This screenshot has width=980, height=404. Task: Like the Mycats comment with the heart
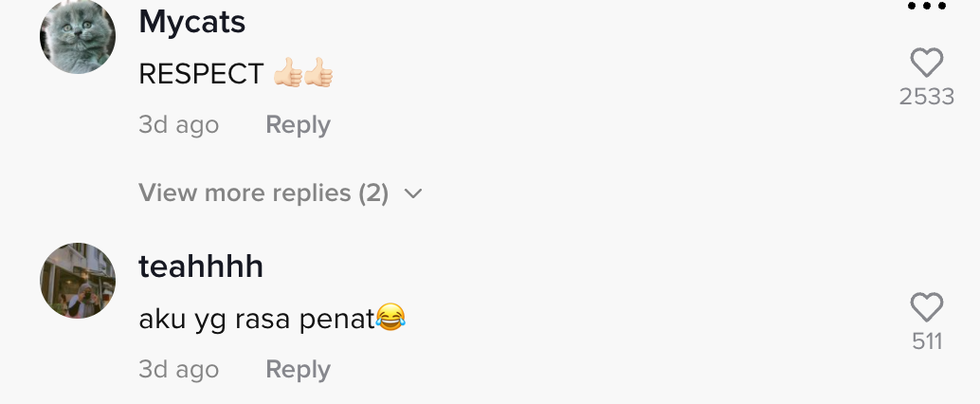coord(926,64)
